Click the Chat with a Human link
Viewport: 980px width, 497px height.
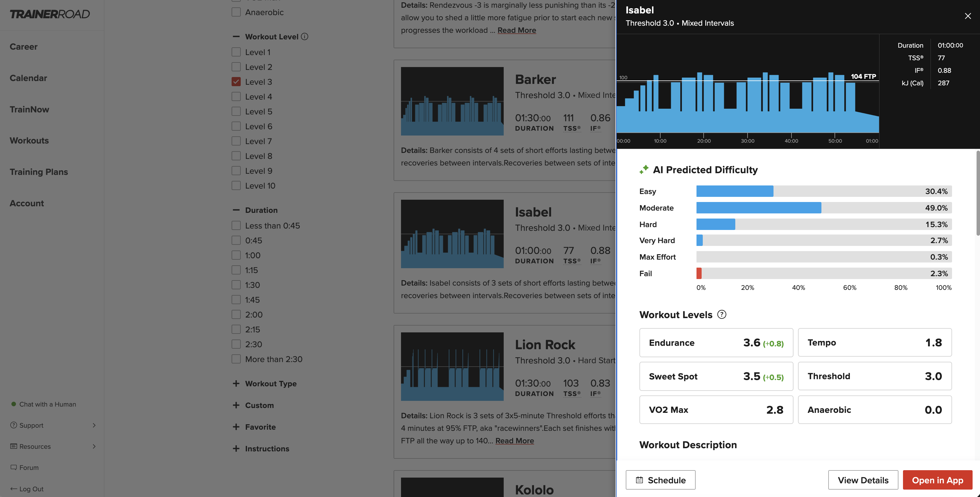[x=48, y=404]
